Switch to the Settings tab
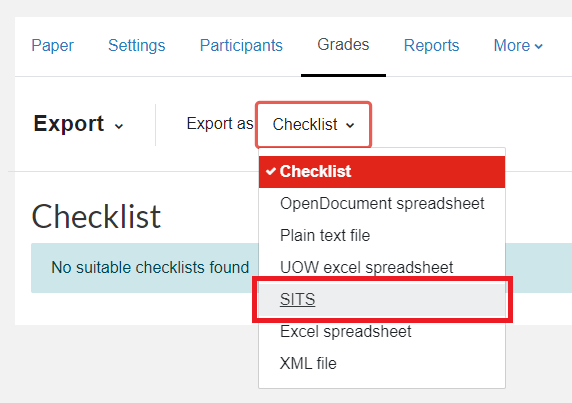The image size is (572, 403). [x=136, y=46]
